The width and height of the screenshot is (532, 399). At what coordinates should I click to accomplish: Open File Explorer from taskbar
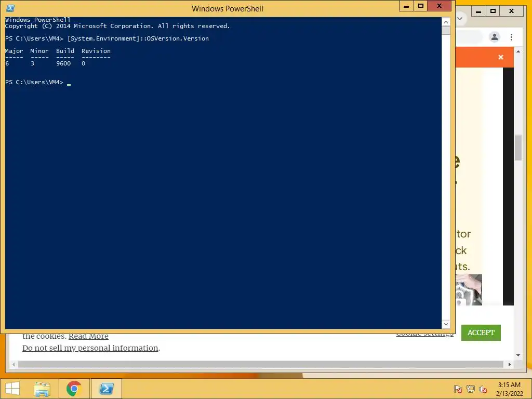[x=42, y=389]
